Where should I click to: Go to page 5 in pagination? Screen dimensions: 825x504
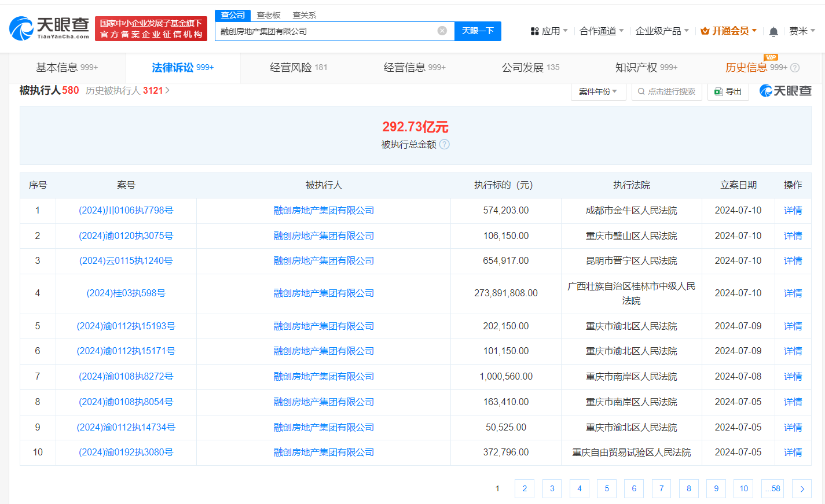607,488
